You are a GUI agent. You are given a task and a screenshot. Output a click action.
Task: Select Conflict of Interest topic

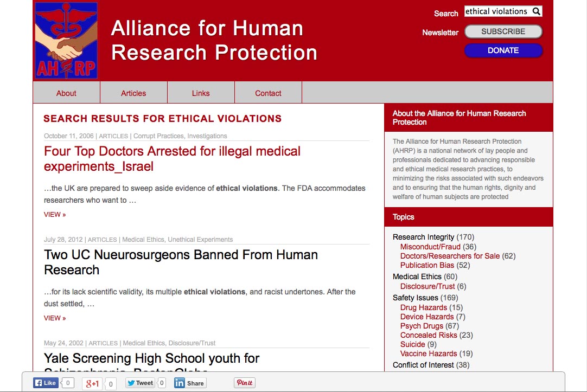click(423, 365)
